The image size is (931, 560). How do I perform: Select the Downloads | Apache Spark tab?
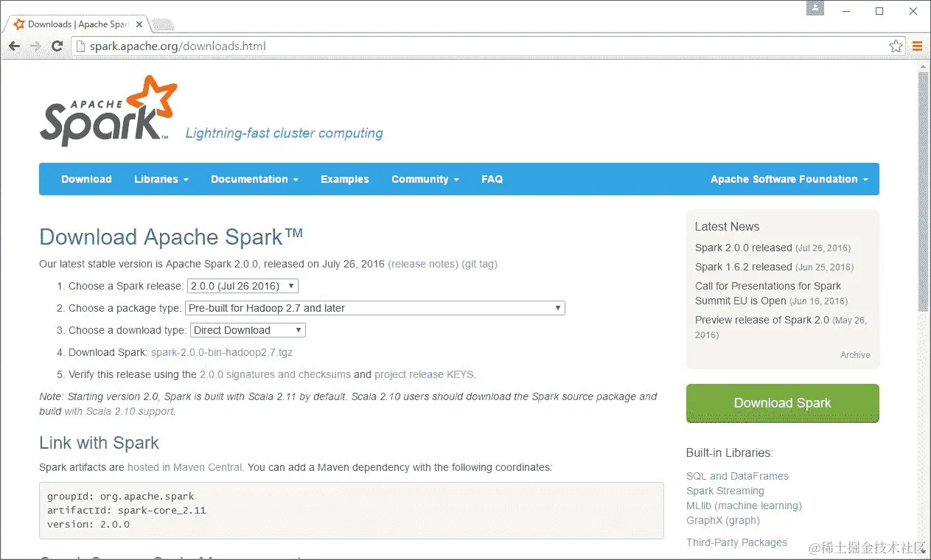pyautogui.click(x=77, y=24)
